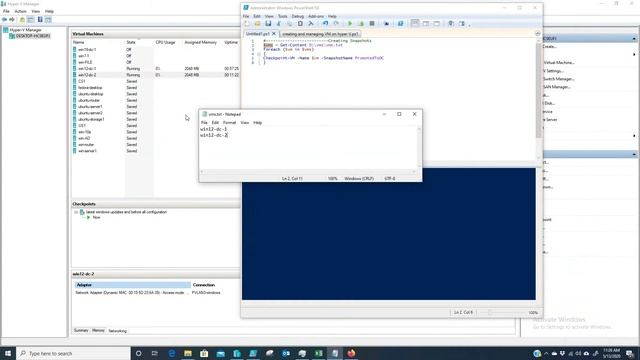This screenshot has height=360, width=640.
Task: Collapse the line 4 code-folding marker in script
Action: click(259, 54)
